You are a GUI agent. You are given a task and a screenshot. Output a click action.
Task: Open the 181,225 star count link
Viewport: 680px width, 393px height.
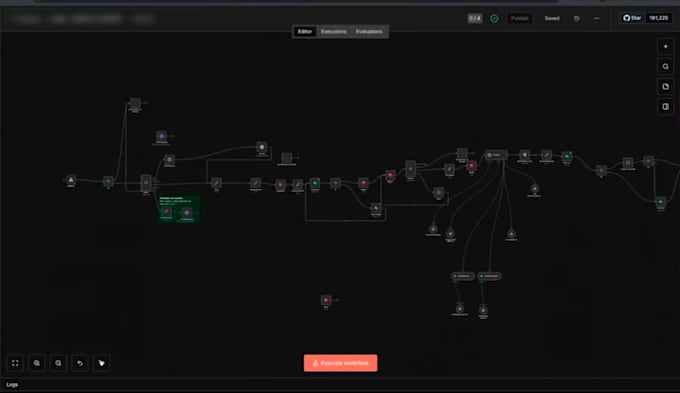tap(658, 18)
